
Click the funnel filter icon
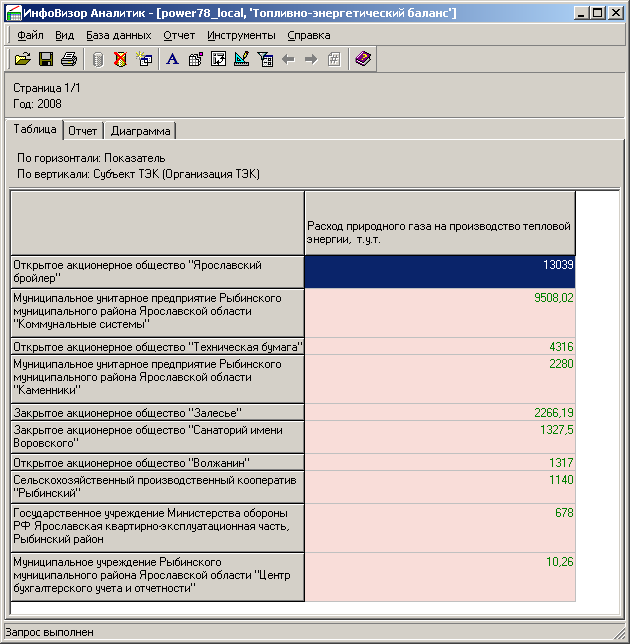point(265,59)
